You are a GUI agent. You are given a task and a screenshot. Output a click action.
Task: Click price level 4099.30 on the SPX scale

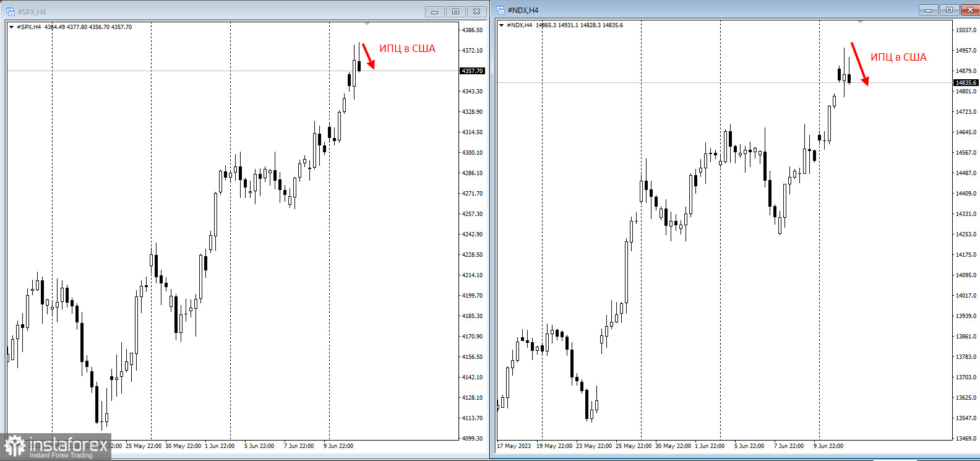pyautogui.click(x=472, y=439)
